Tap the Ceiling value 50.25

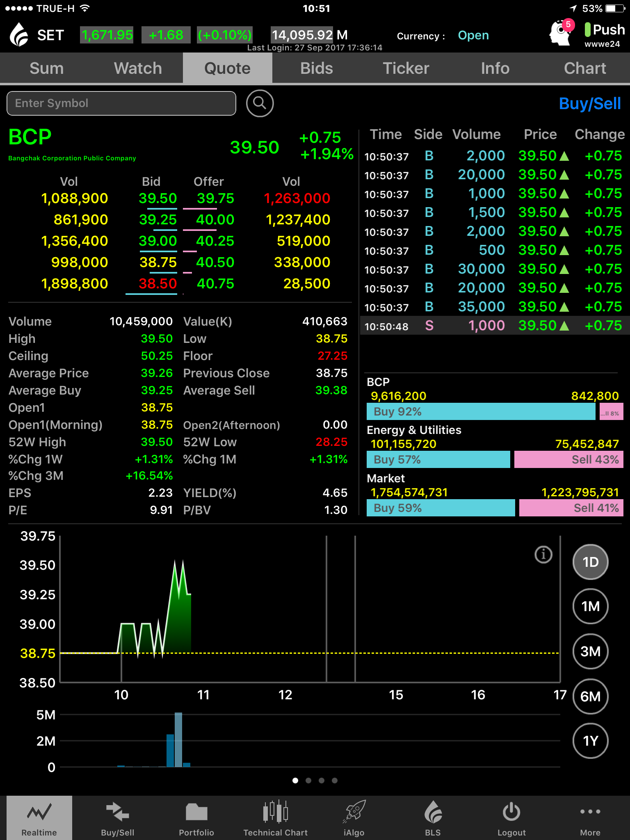pyautogui.click(x=157, y=356)
